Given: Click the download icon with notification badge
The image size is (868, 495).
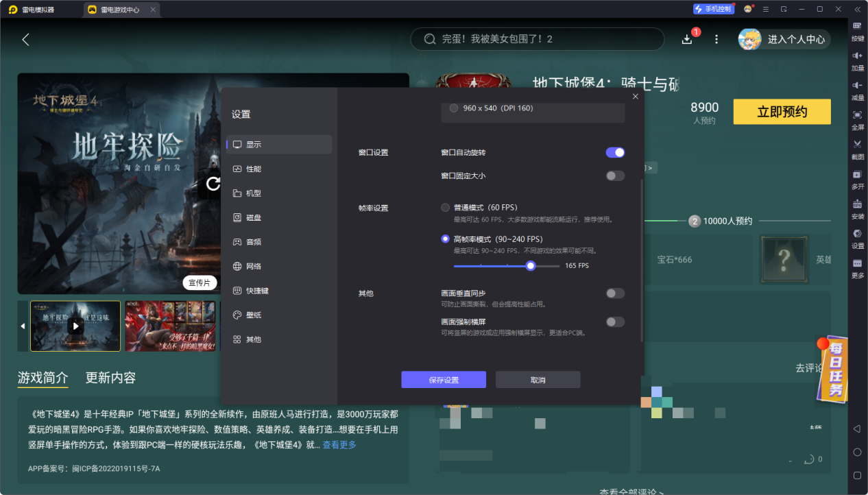Looking at the screenshot, I should [686, 39].
